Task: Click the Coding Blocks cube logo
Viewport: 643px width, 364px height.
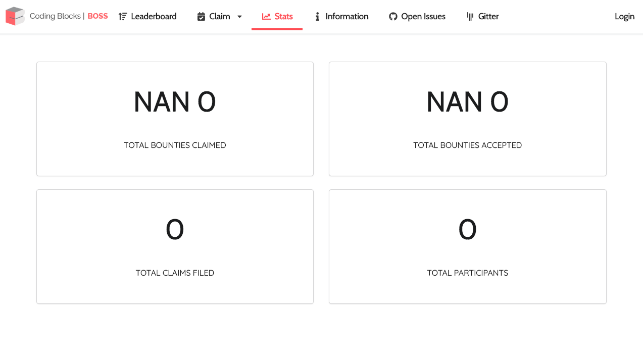Action: [x=16, y=16]
